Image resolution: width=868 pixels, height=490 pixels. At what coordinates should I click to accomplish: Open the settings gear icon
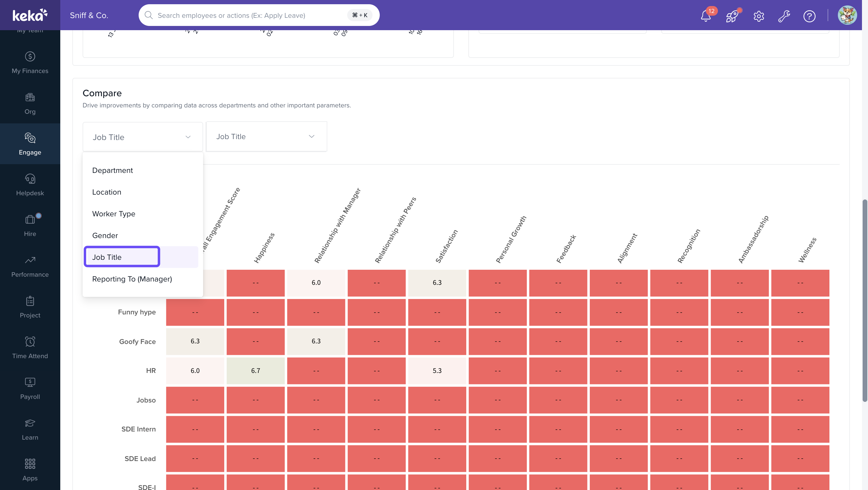(759, 16)
